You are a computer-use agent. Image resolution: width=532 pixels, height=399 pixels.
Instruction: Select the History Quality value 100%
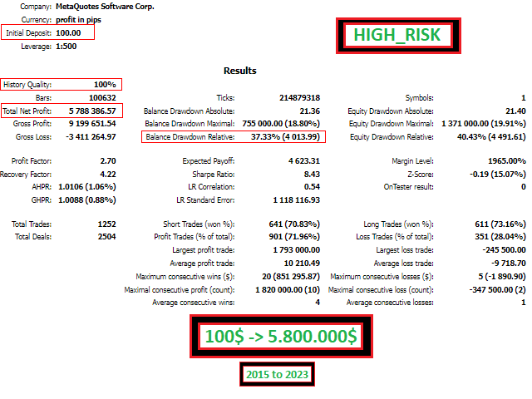(x=105, y=84)
